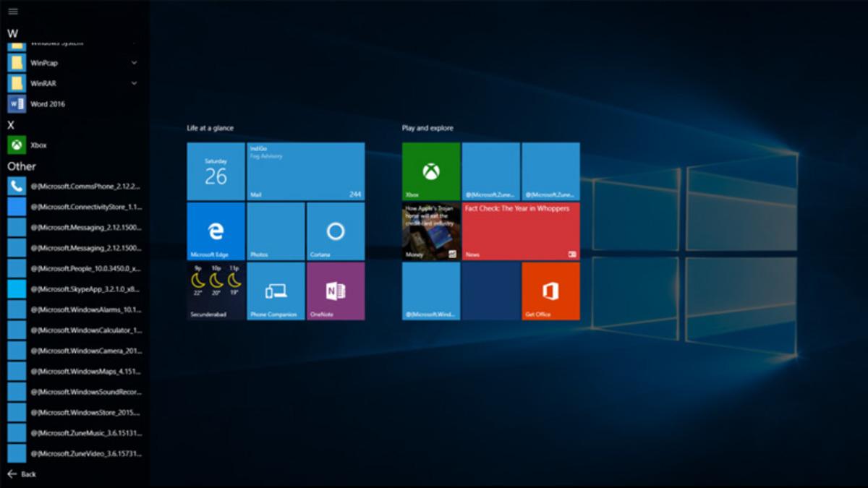The width and height of the screenshot is (868, 488).
Task: Open Cortana from its tile
Action: pyautogui.click(x=336, y=231)
